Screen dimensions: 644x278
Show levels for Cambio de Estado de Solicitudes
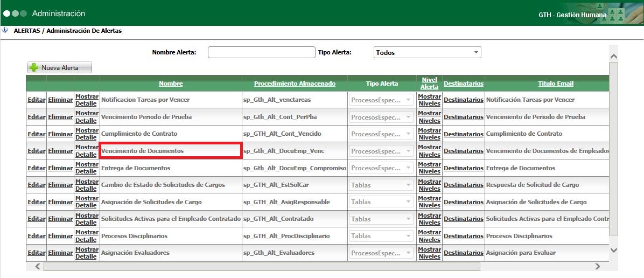(429, 185)
